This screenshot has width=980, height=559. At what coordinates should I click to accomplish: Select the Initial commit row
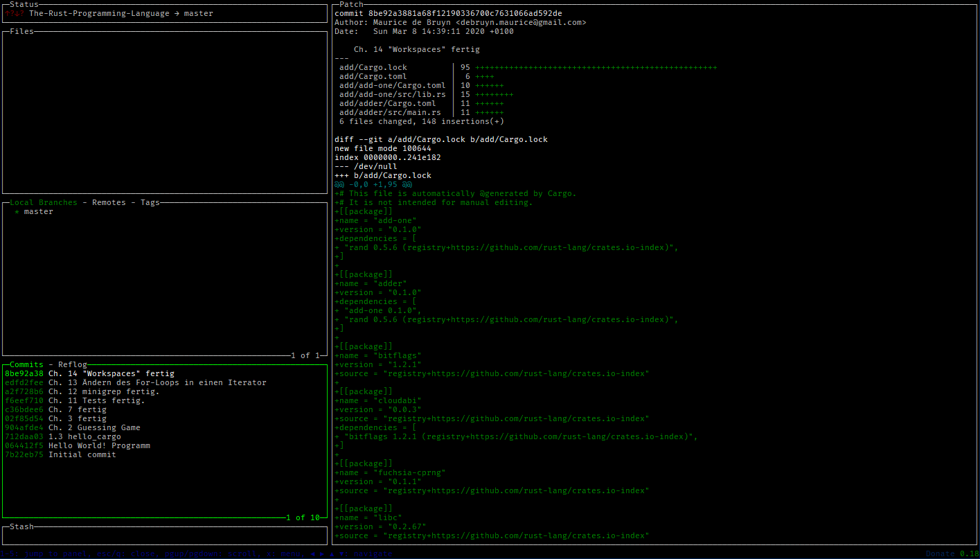pos(60,454)
